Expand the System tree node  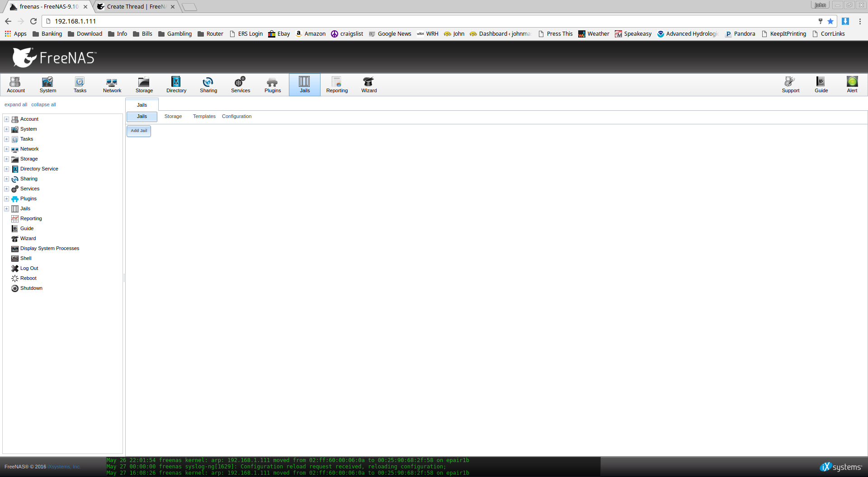pyautogui.click(x=6, y=129)
